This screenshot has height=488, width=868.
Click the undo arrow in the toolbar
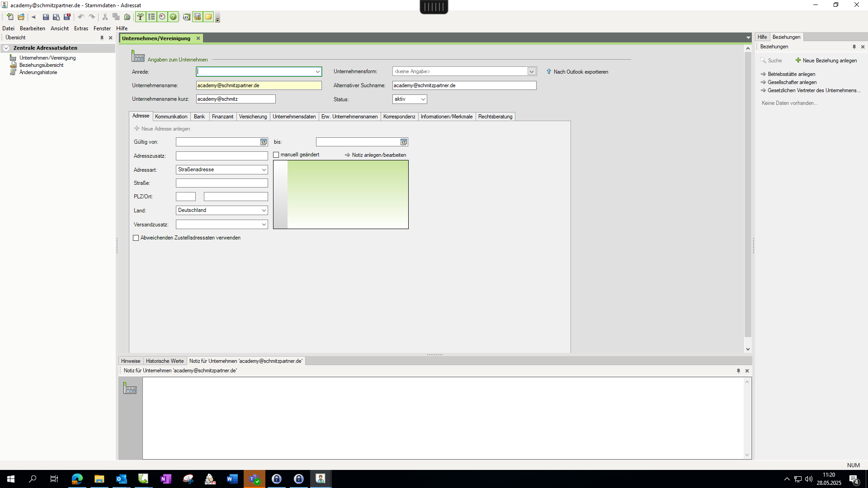(81, 17)
